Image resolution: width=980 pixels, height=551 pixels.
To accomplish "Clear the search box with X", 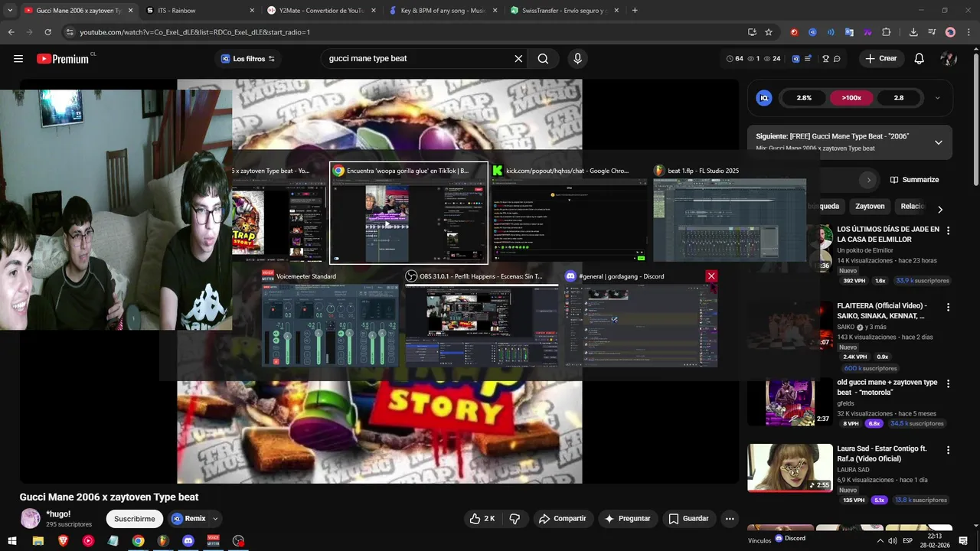I will point(518,58).
